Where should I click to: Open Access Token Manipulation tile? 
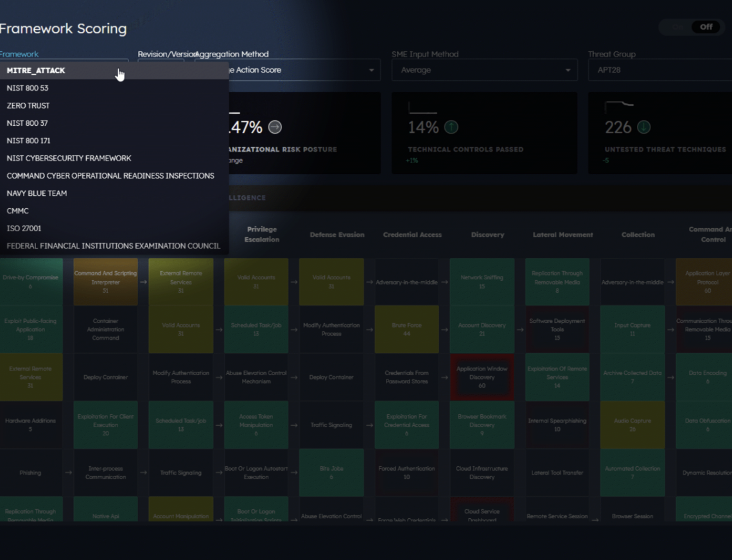pos(256,424)
